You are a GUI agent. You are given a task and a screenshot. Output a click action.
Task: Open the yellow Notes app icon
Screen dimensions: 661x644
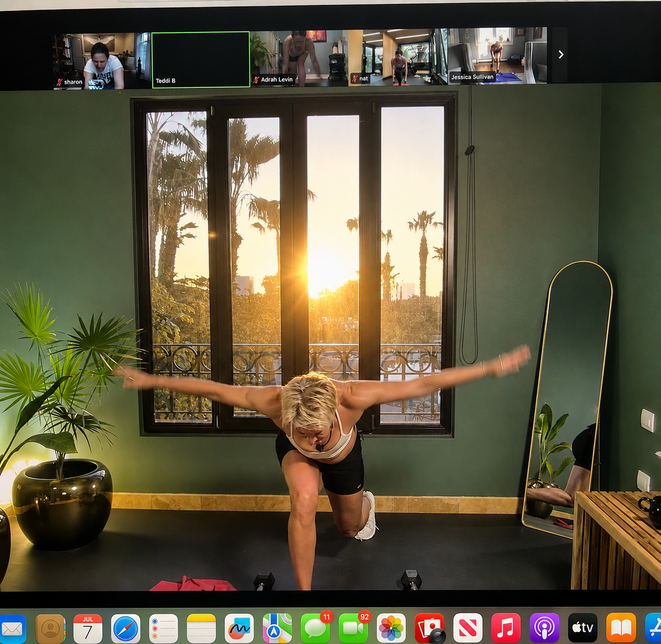coord(202,629)
